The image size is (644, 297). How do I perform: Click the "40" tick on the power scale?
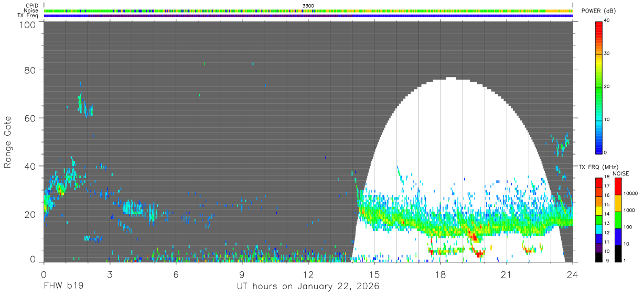(607, 20)
